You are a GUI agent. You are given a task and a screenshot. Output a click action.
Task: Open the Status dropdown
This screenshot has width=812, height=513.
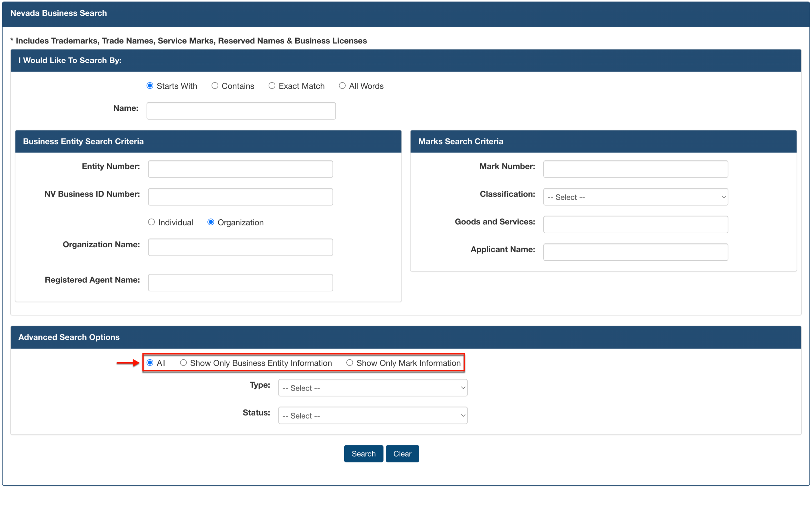[x=373, y=416]
